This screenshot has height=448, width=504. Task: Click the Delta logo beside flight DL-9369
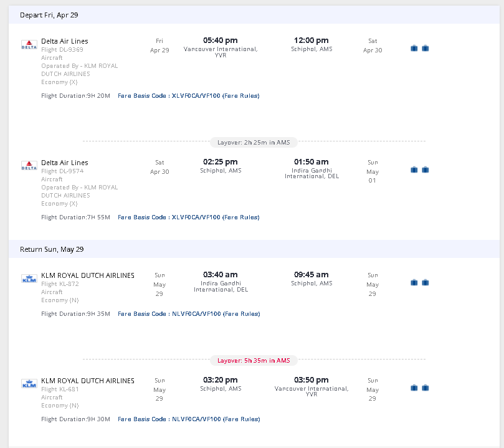[29, 45]
